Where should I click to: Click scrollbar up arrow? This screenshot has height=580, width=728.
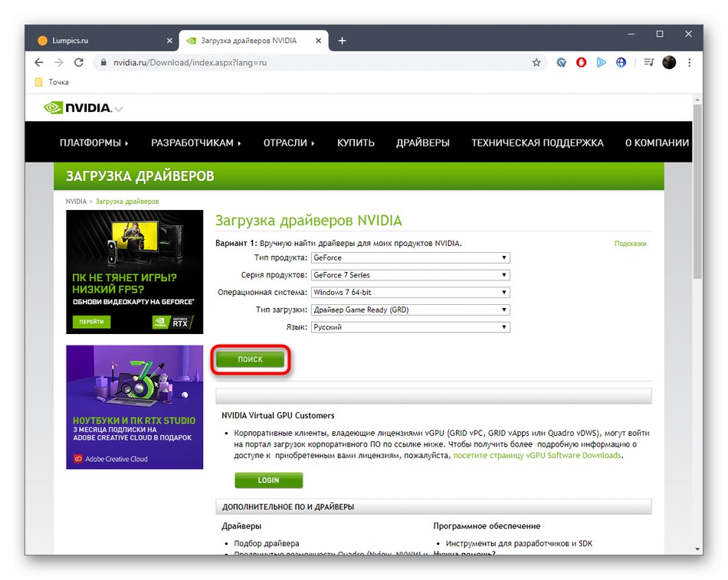697,100
